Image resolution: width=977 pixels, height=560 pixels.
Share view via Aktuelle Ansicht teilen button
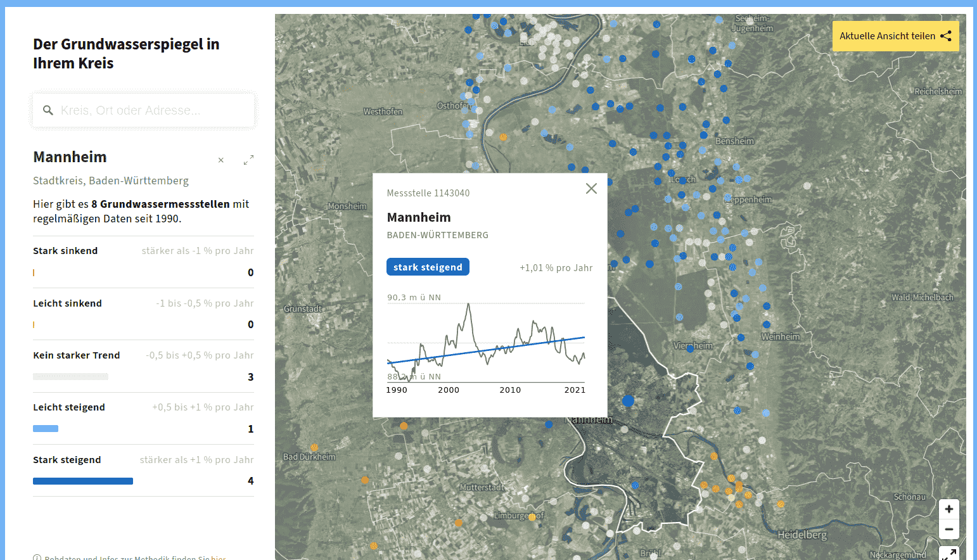click(x=895, y=36)
